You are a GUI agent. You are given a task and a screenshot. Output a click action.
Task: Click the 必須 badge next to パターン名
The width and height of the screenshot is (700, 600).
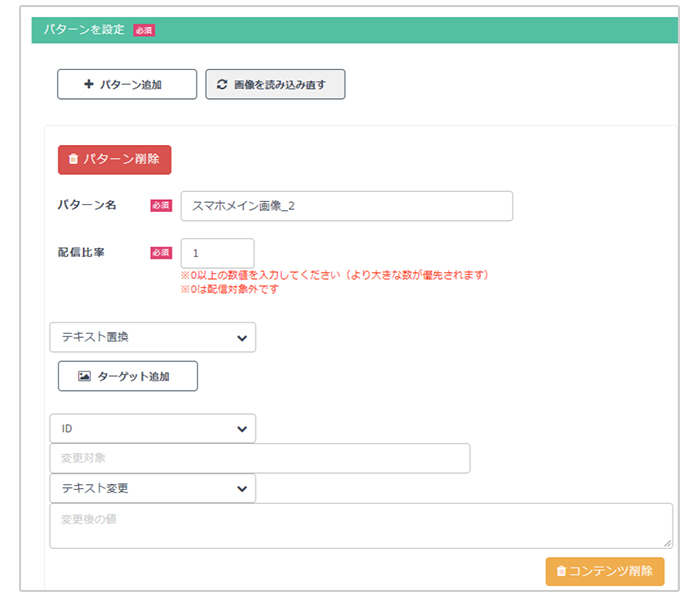coord(161,205)
